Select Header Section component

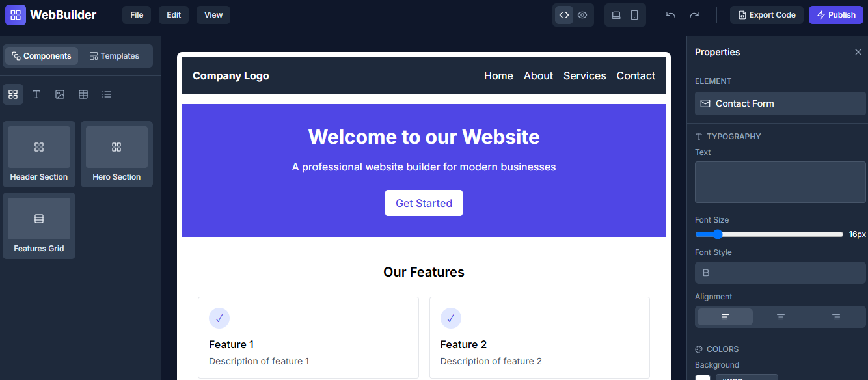pos(39,154)
